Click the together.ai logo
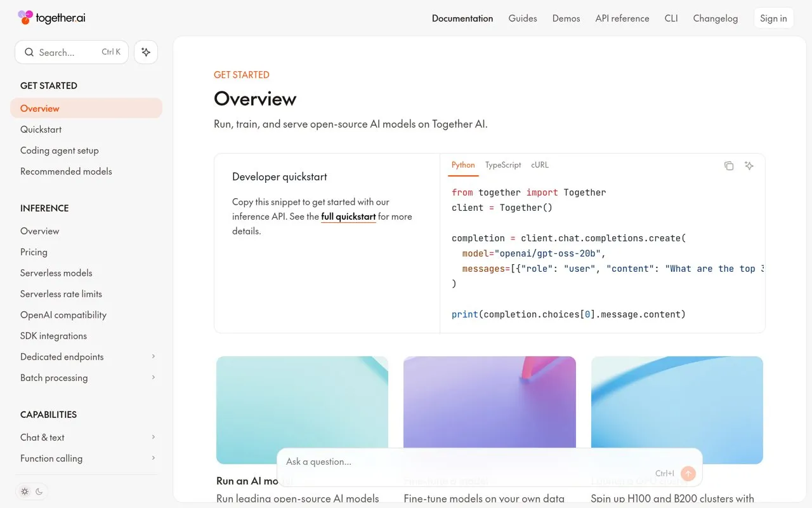Viewport: 812px width, 508px height. click(x=51, y=18)
